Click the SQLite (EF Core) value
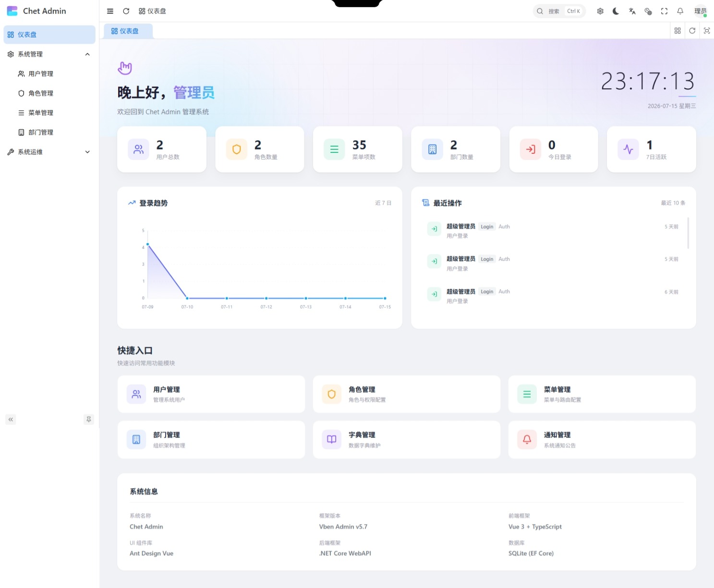The width and height of the screenshot is (714, 588). coord(531,553)
